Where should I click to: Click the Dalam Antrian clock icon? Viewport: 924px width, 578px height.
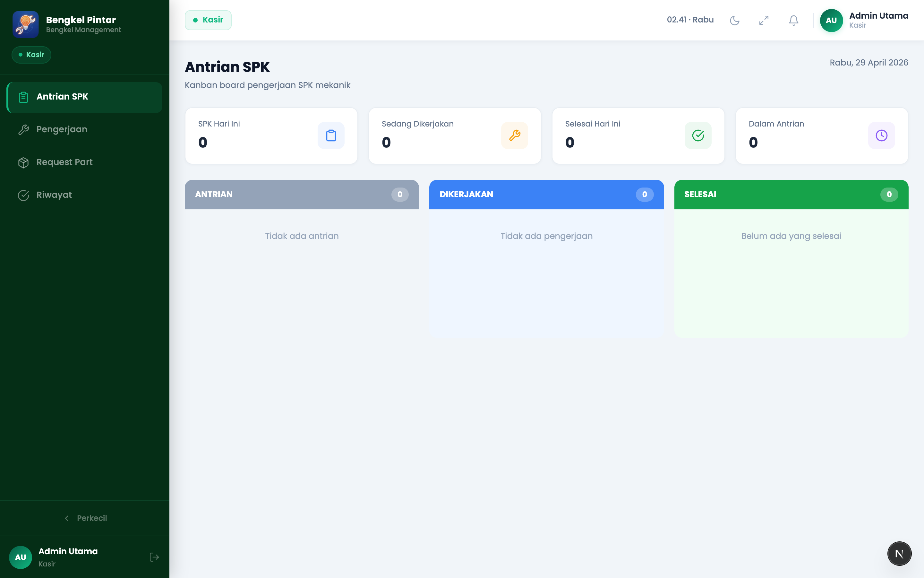882,135
